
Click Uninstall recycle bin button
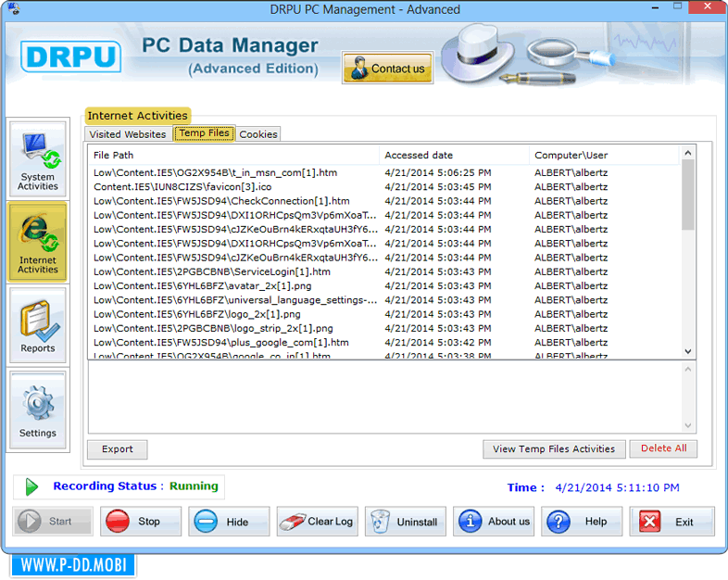tap(406, 522)
